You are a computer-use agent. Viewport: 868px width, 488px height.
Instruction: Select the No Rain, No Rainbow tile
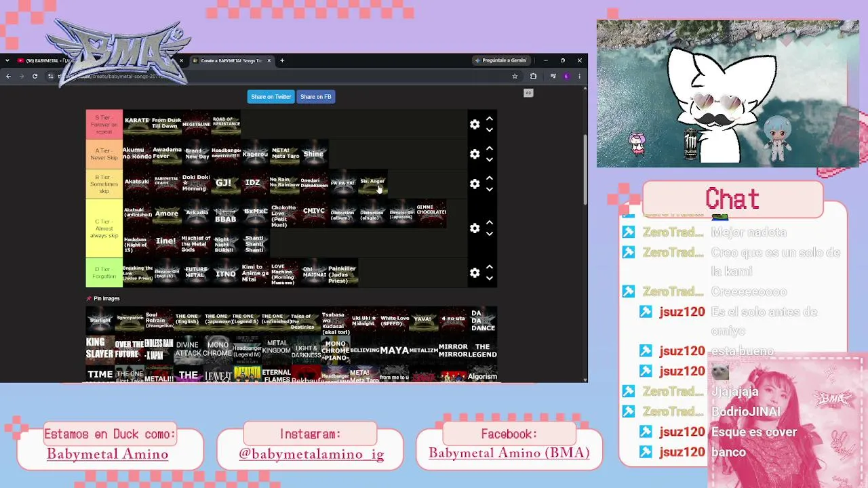[x=284, y=183]
